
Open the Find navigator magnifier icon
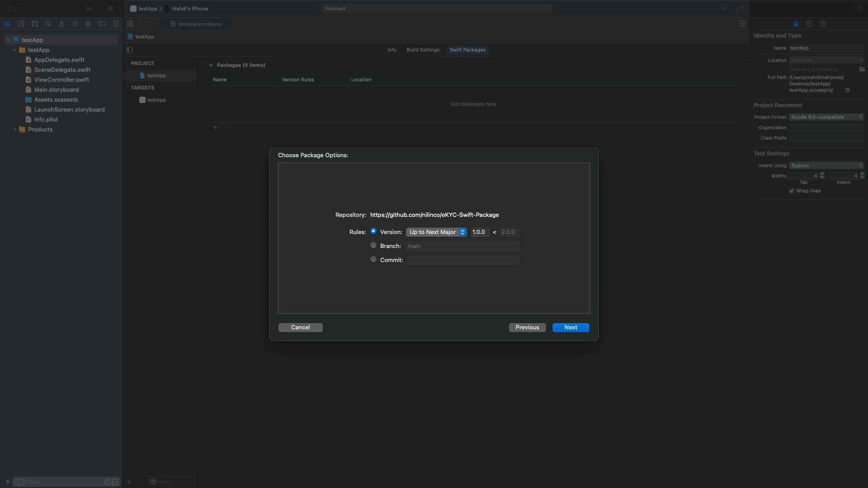[x=48, y=24]
